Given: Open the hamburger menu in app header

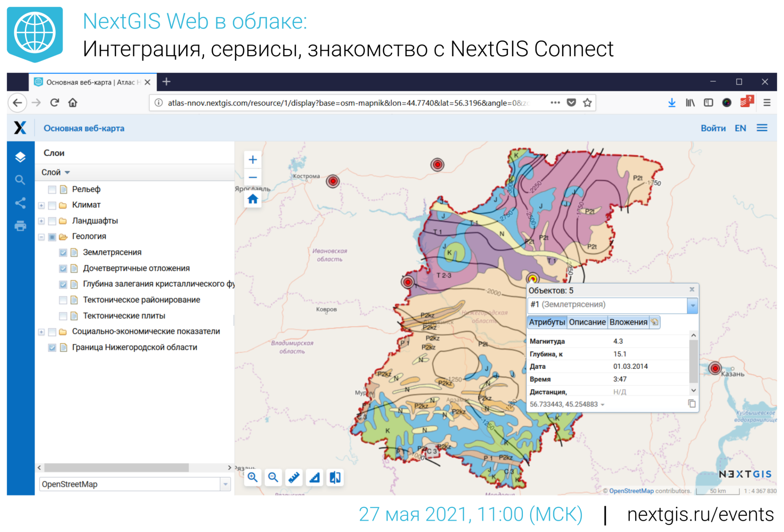Looking at the screenshot, I should pyautogui.click(x=762, y=128).
